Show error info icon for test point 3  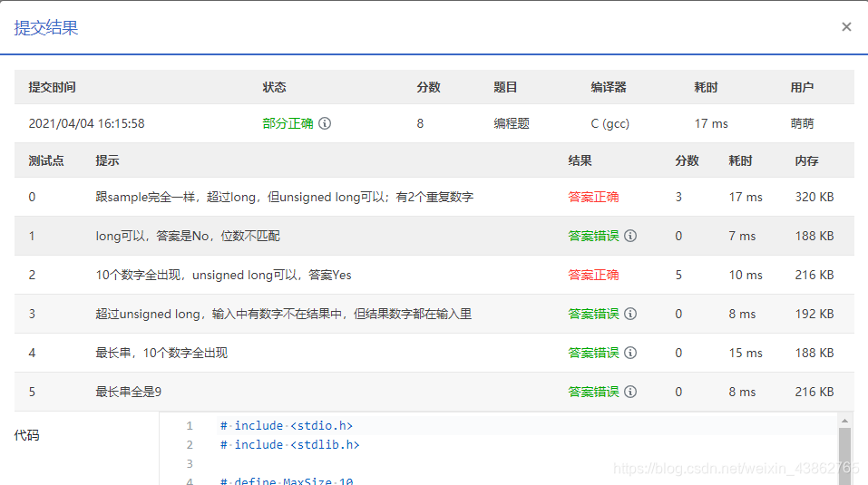630,314
